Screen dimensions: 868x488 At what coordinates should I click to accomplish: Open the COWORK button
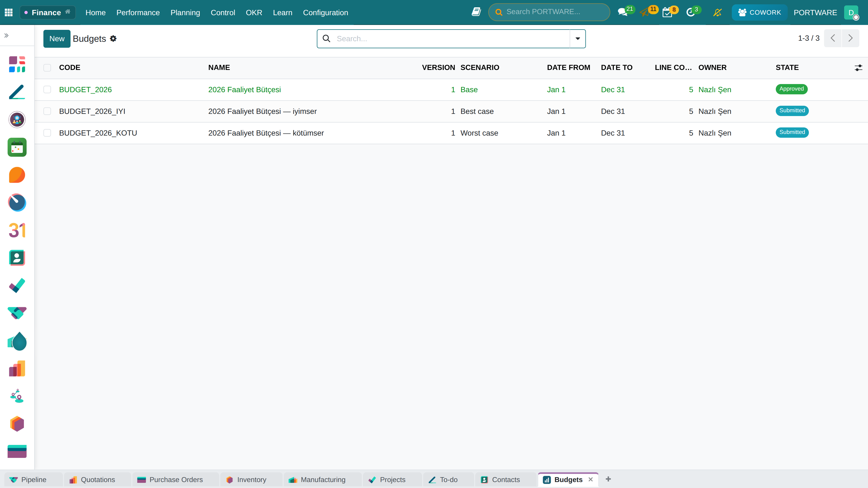coord(759,12)
